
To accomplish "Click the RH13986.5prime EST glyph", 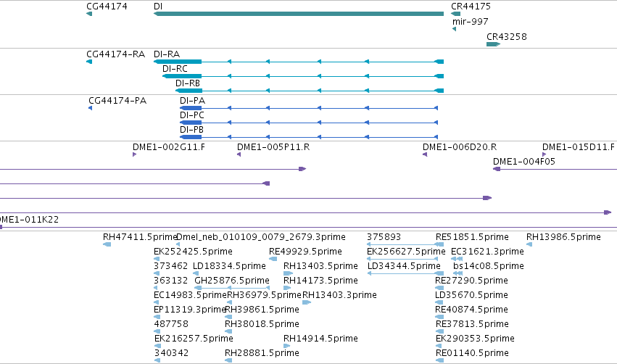I will 529,245.
